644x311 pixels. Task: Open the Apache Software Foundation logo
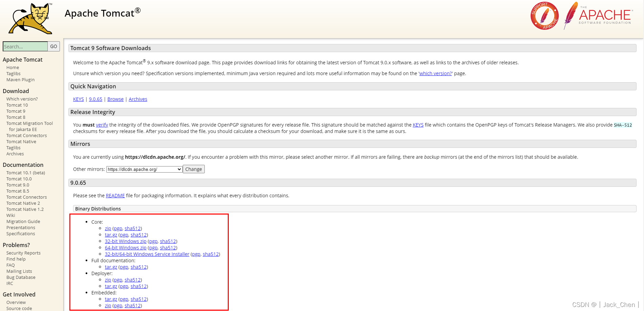[598, 16]
